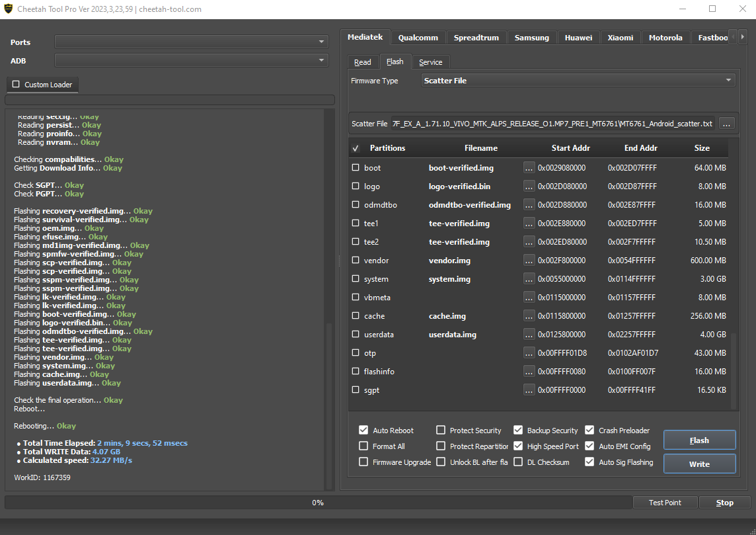
Task: Check the system partition checkbox
Action: 356,278
